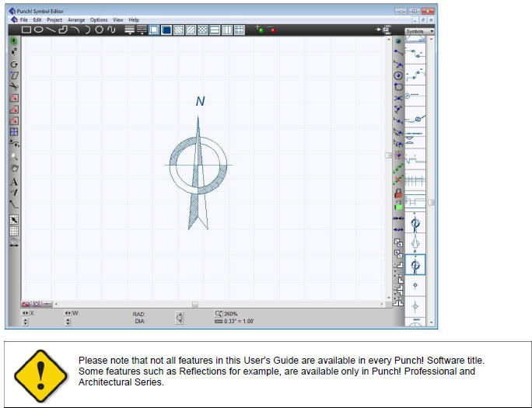Click the red minus remove button
This screenshot has width=532, height=408.
coord(271,30)
